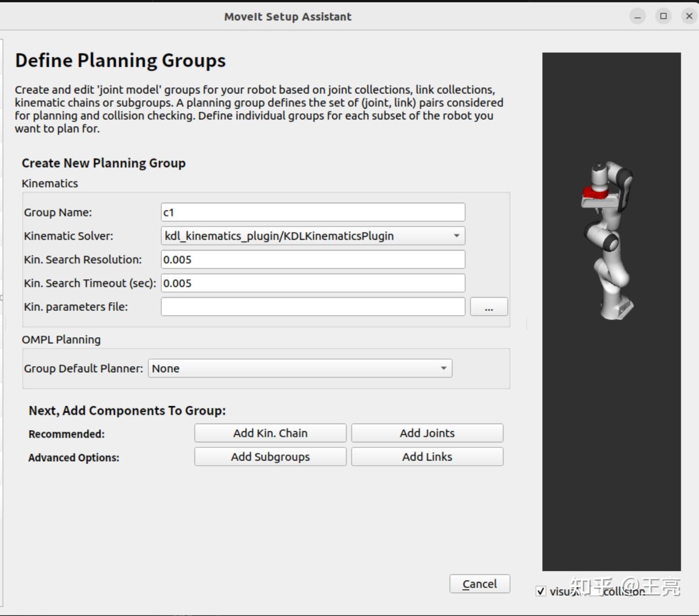Minimize the MoveIt Setup Assistant window
Image resolution: width=699 pixels, height=616 pixels.
[x=638, y=16]
